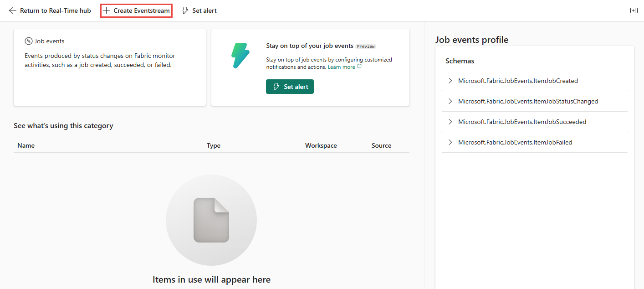Click the empty document placeholder image

[211, 220]
